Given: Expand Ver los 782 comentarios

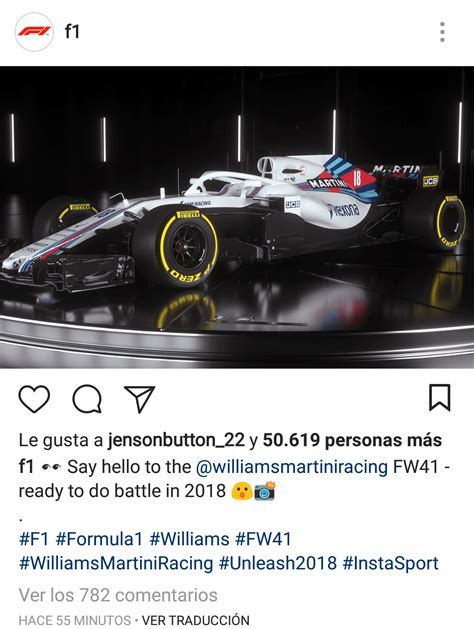Looking at the screenshot, I should tap(118, 595).
